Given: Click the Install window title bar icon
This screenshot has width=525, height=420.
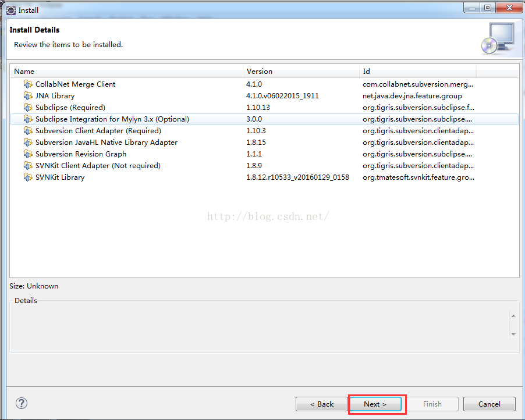Looking at the screenshot, I should click(x=10, y=10).
